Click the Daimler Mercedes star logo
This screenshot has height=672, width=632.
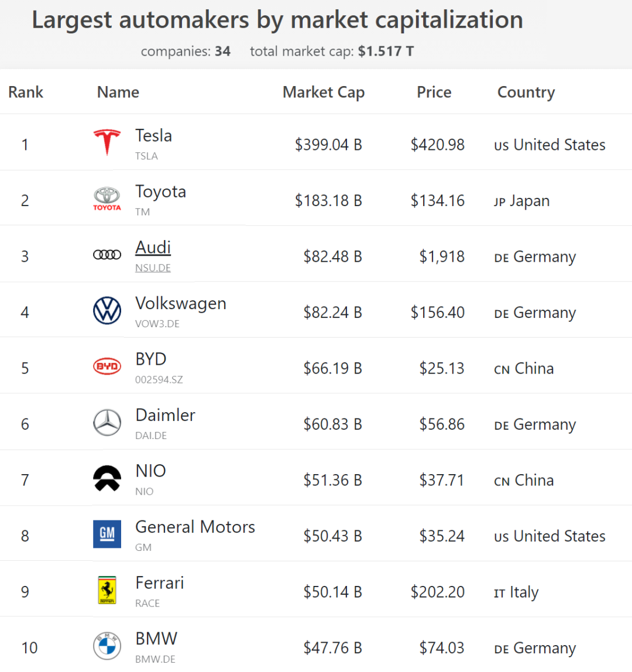(107, 423)
